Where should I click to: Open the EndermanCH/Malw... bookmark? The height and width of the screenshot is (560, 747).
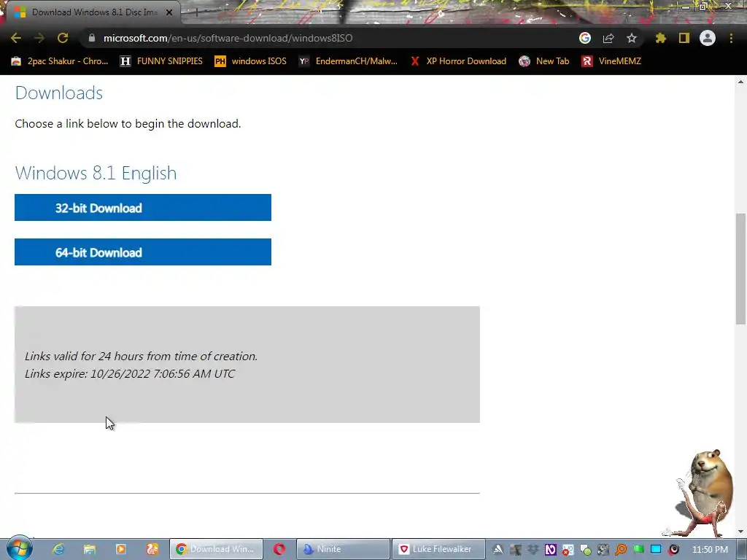coord(348,61)
